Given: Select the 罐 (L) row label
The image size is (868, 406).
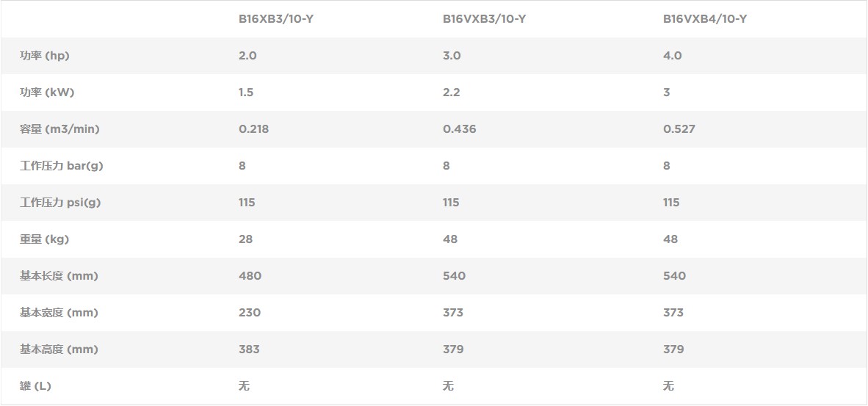Looking at the screenshot, I should coord(35,386).
